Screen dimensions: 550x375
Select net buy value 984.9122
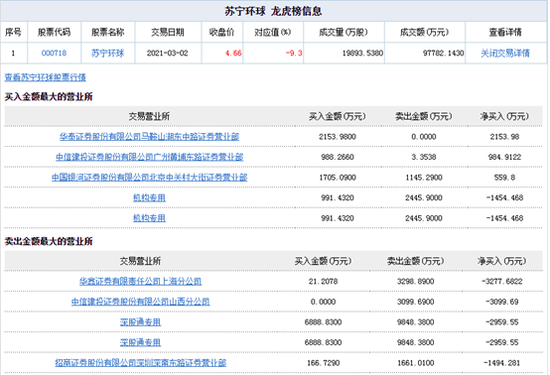(504, 157)
